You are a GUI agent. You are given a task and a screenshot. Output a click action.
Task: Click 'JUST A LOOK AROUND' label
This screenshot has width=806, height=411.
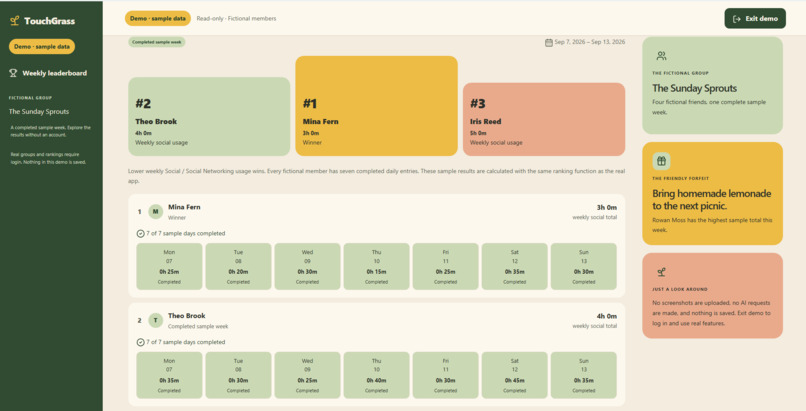coord(680,289)
